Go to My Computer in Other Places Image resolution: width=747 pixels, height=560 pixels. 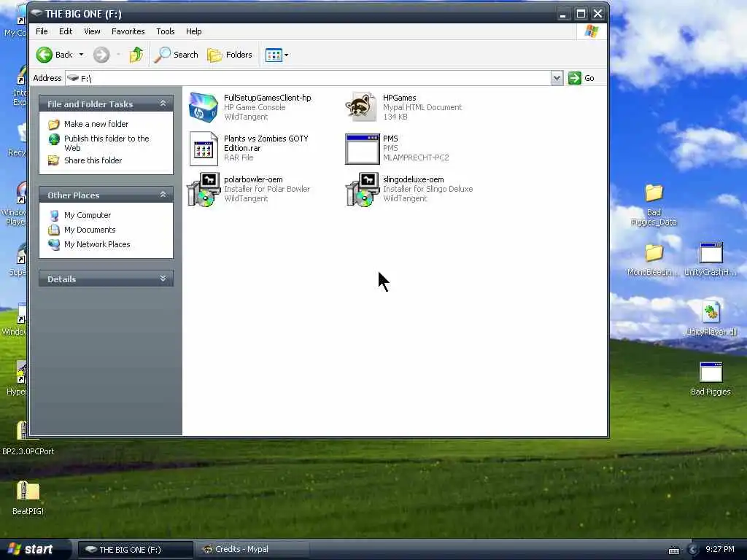[88, 215]
